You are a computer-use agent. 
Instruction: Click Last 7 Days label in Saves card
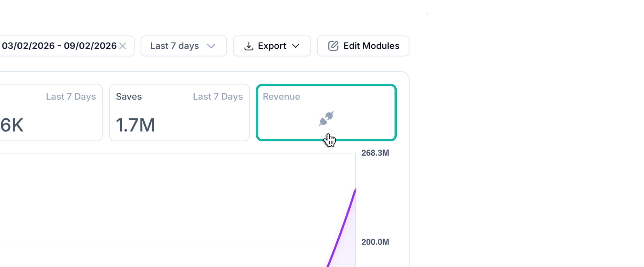(218, 97)
